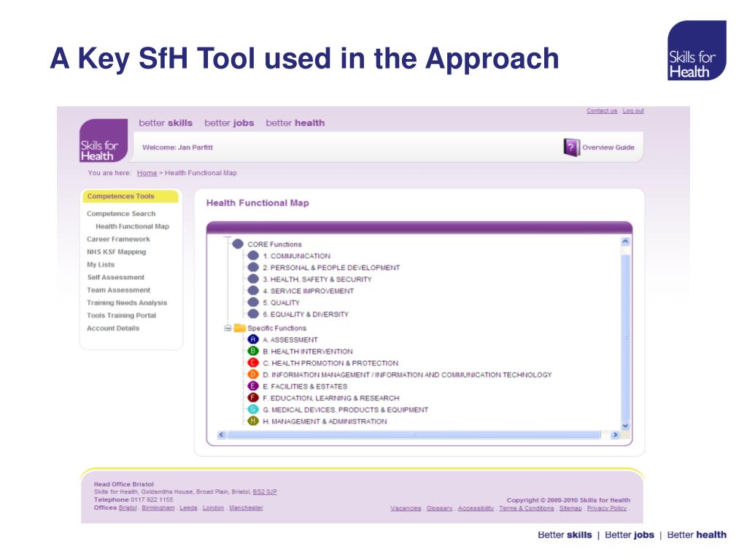Select the 5. QUALITY tree label
This screenshot has height=560, width=747.
point(281,303)
